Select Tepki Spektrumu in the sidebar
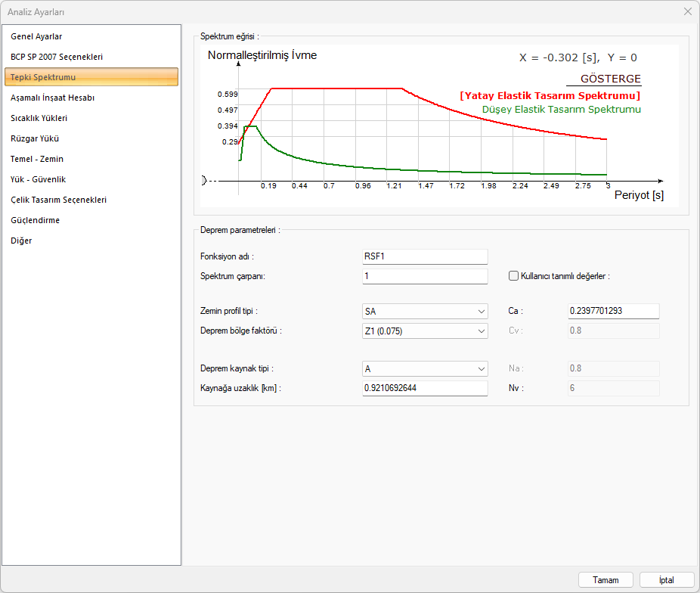Screen dimensions: 700x593 click(43, 77)
